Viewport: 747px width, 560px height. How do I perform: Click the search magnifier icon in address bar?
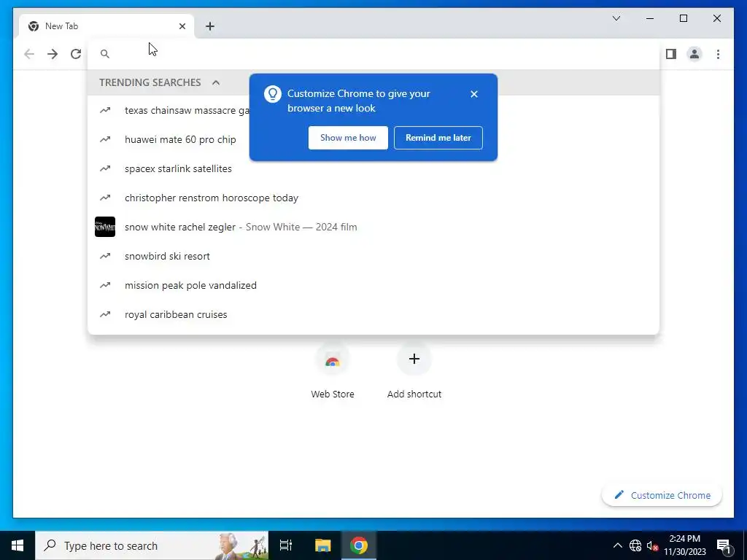pyautogui.click(x=105, y=54)
